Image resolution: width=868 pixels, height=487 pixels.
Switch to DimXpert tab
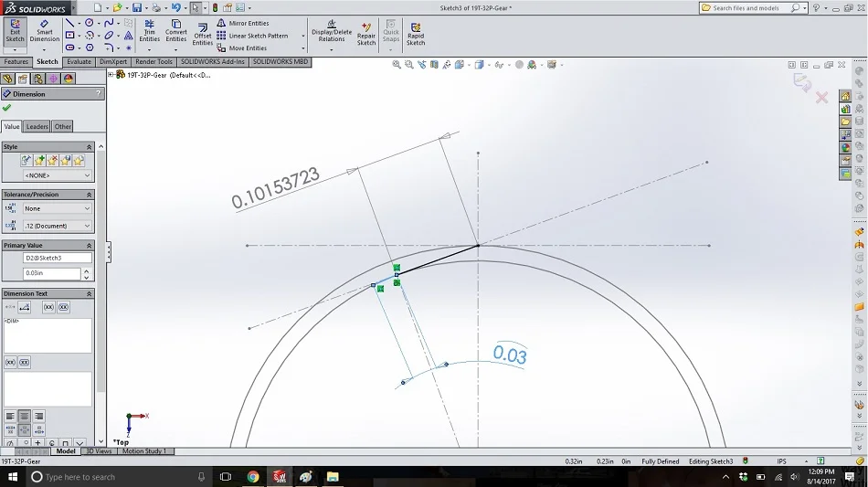click(x=113, y=62)
